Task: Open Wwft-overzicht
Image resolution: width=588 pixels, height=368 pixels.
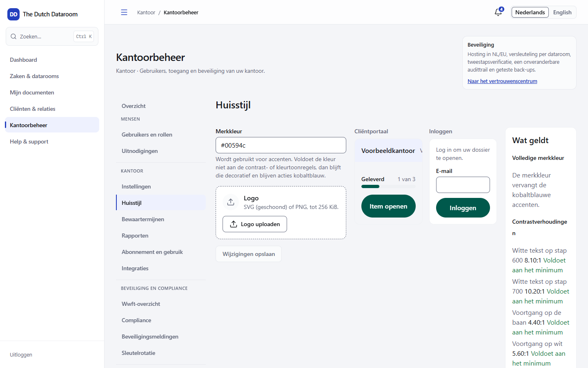Action: [x=161, y=304]
